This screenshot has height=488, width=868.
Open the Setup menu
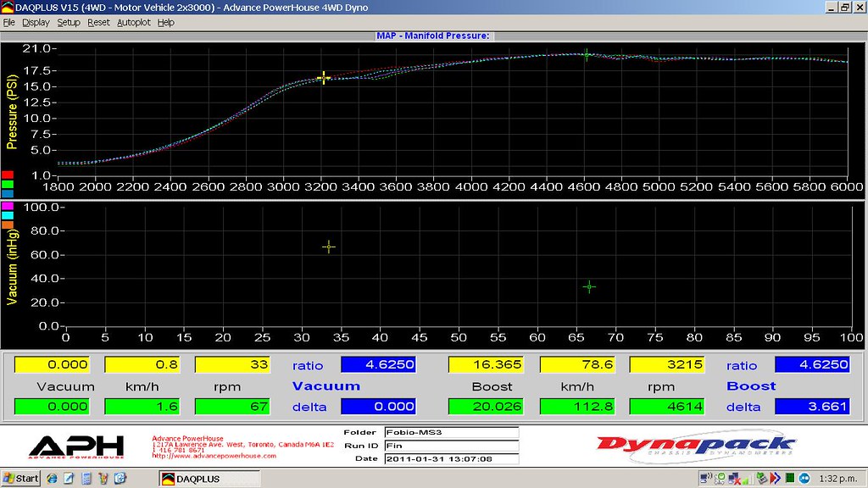69,22
